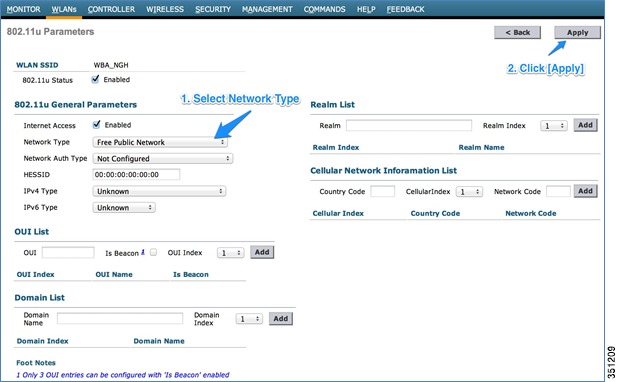Toggle the Is Beacon checkbox
Image resolution: width=617 pixels, height=382 pixels.
pyautogui.click(x=153, y=252)
